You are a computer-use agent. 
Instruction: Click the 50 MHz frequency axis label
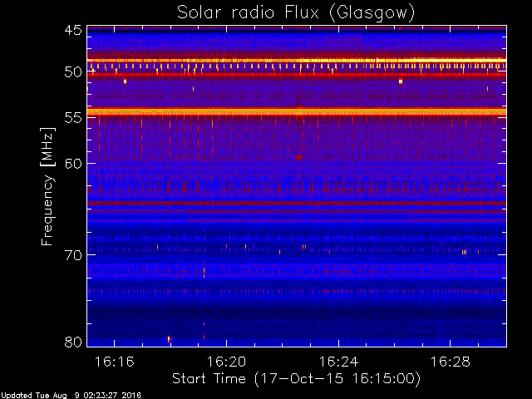[x=73, y=71]
